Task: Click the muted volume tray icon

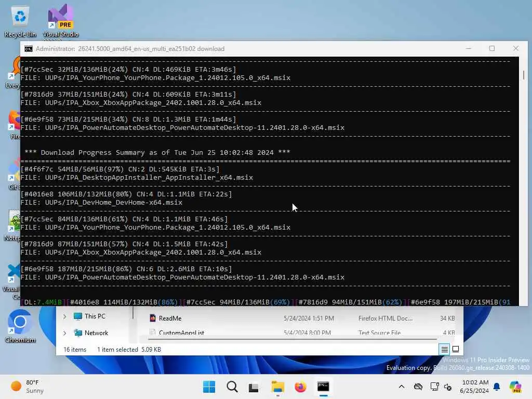Action: (448, 387)
